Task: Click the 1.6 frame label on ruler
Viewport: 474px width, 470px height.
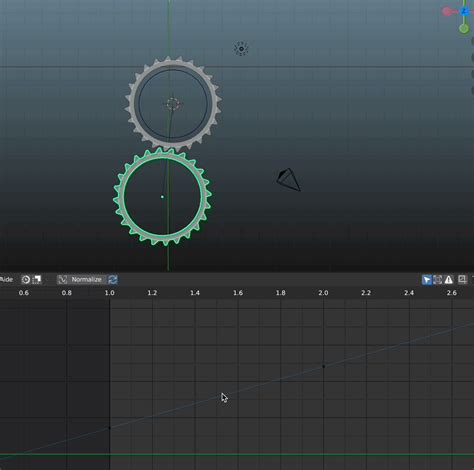Action: (x=238, y=293)
